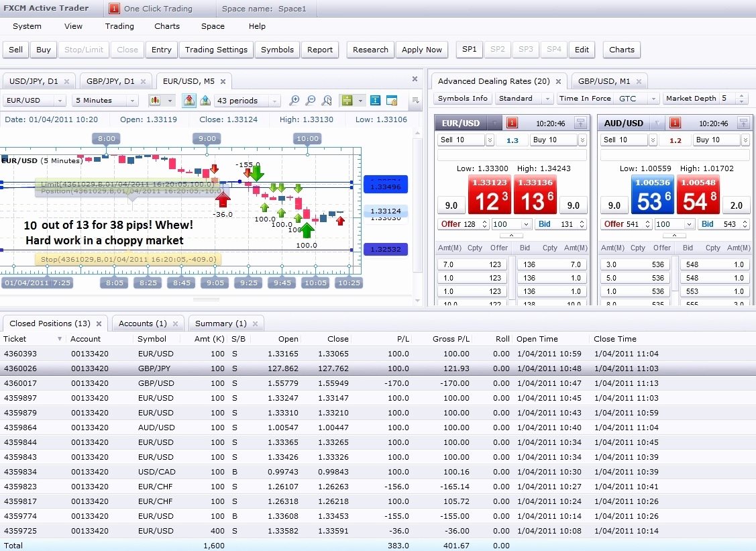
Task: Switch to the Accounts (1) tab
Action: [142, 323]
